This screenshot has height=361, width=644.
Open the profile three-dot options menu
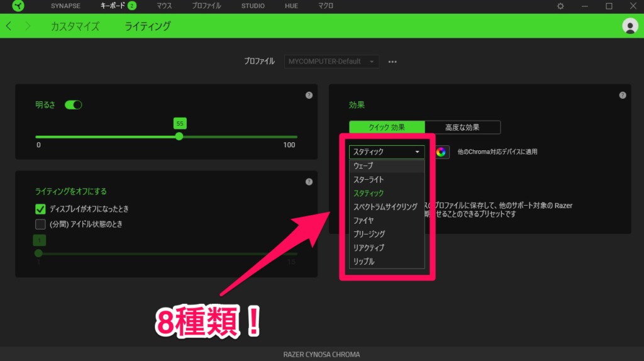pyautogui.click(x=392, y=62)
